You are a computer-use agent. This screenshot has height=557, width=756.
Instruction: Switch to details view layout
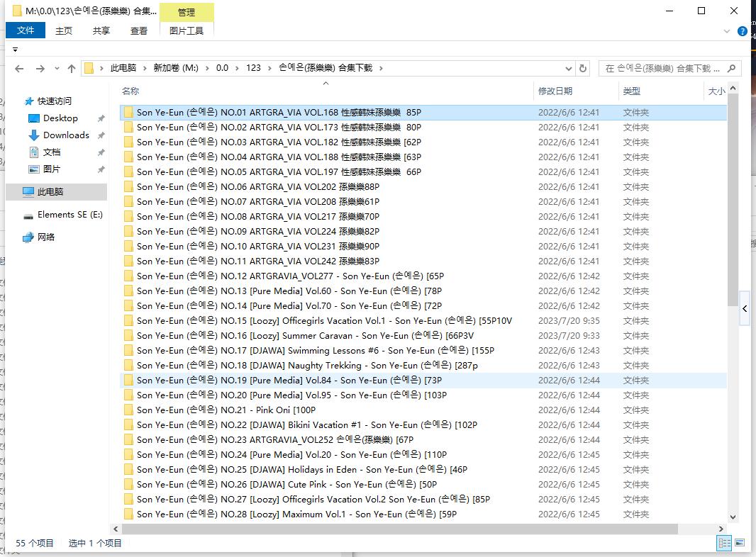[x=724, y=543]
